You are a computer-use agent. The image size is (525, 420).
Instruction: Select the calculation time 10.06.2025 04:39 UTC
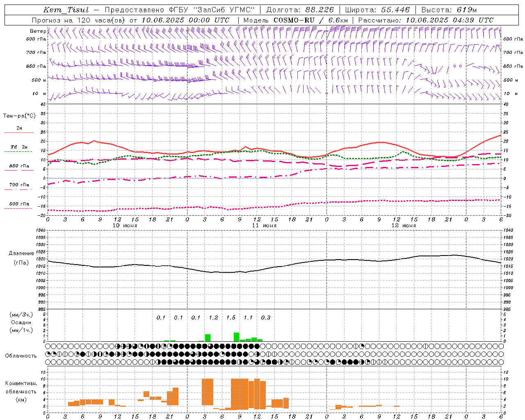pos(450,20)
